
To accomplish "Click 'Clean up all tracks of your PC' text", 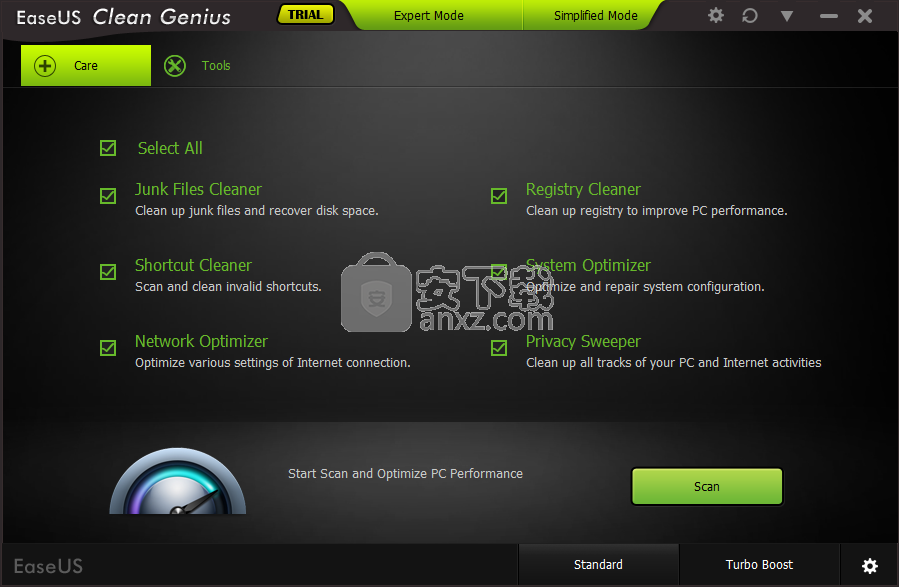I will (x=610, y=363).
